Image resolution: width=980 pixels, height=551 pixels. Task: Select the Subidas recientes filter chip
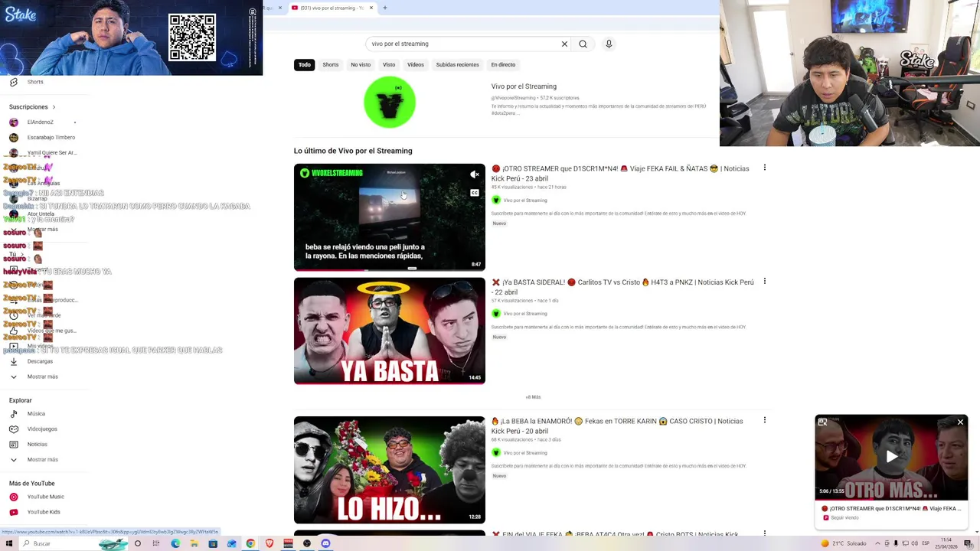[x=457, y=65]
